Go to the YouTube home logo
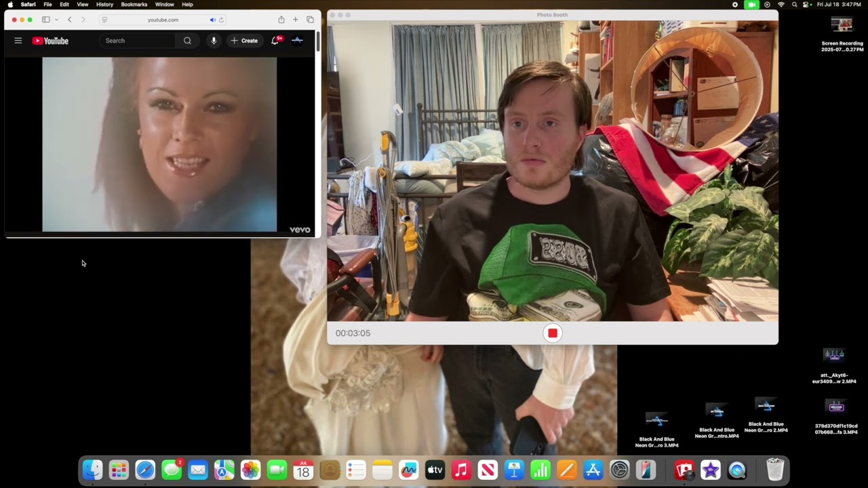This screenshot has width=868, height=488. (50, 41)
